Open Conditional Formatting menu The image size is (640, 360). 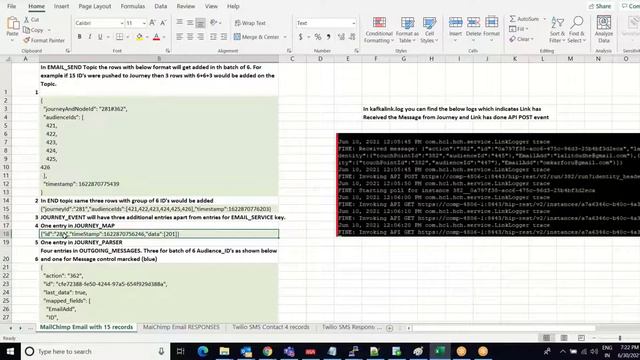point(379,29)
